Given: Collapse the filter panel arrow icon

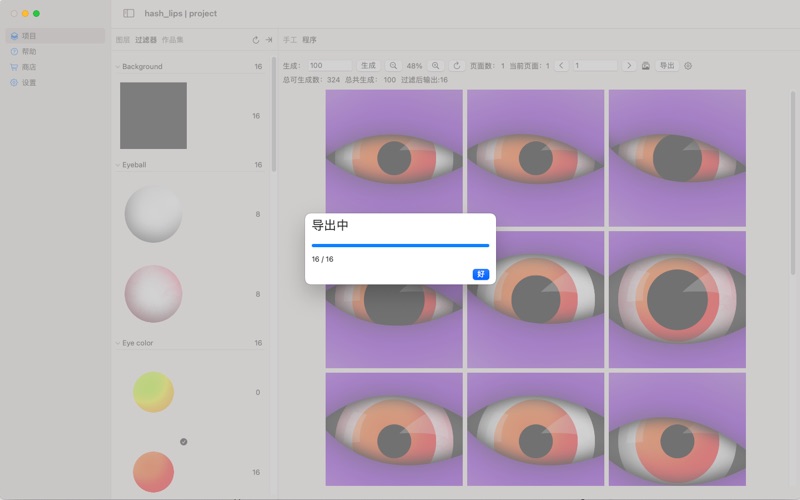Looking at the screenshot, I should click(268, 41).
